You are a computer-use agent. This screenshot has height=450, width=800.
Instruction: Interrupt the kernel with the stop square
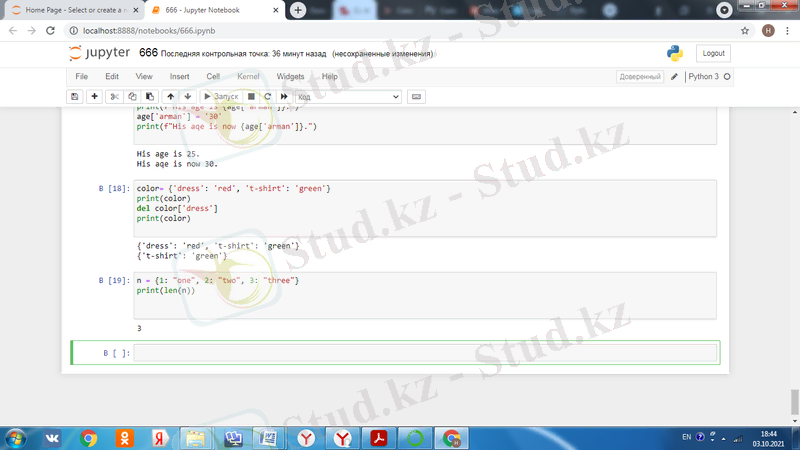(251, 96)
